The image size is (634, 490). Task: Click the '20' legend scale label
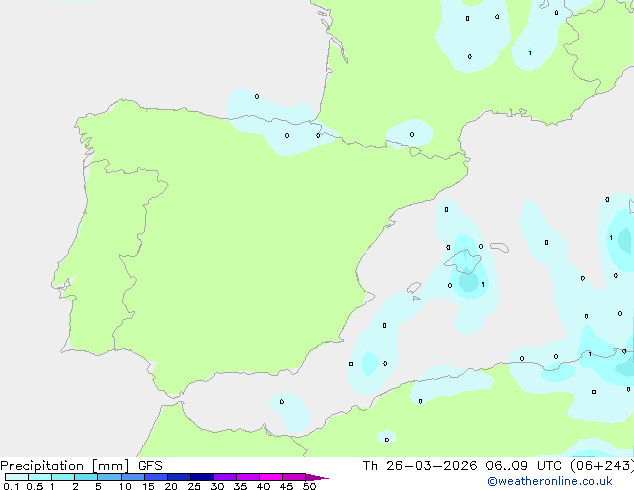[171, 486]
